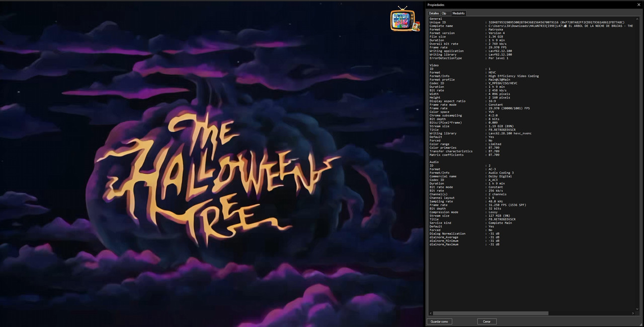Click the Matroska format value
Screen dimensions: 644x327
(496, 29)
